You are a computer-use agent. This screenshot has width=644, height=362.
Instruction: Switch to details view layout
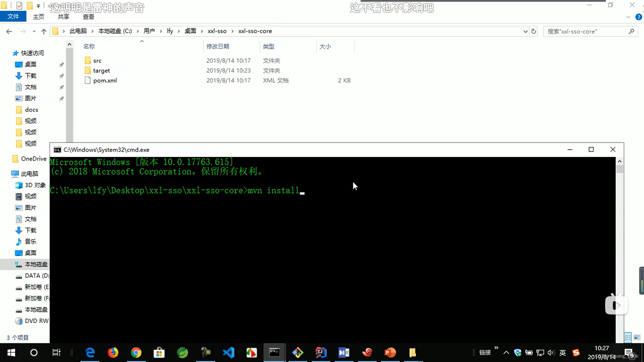coord(628,337)
